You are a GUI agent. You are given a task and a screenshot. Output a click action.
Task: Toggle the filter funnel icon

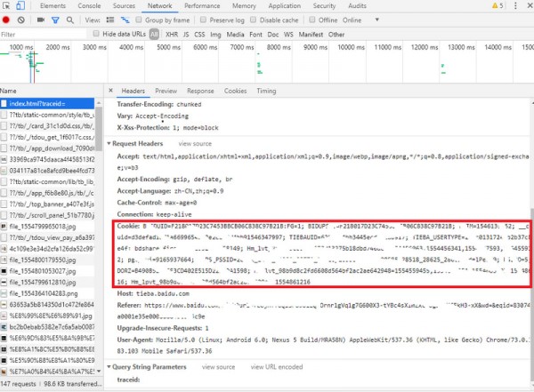point(53,20)
